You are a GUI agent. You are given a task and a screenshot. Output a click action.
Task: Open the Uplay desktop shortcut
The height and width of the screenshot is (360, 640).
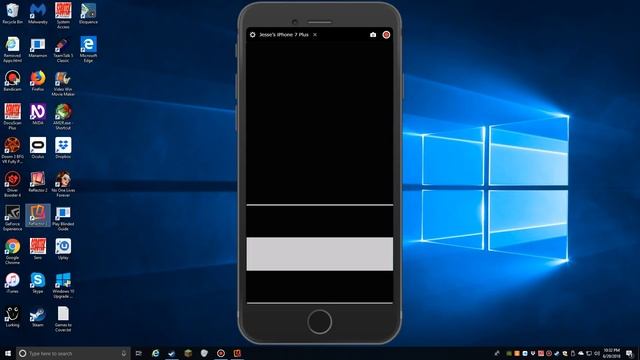coord(63,249)
